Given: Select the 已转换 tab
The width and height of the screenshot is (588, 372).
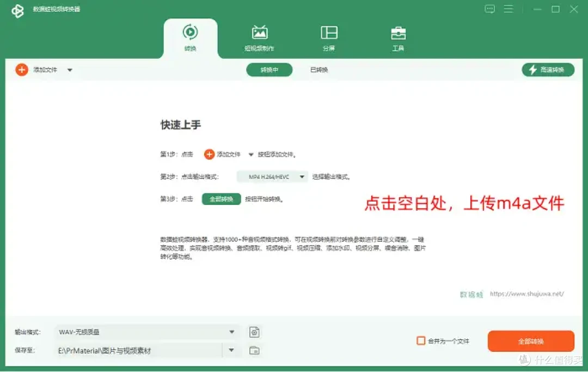Looking at the screenshot, I should click(319, 70).
